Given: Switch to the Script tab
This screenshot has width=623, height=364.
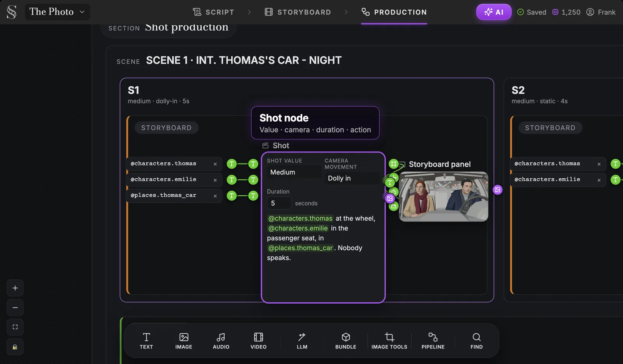Looking at the screenshot, I should coord(213,12).
